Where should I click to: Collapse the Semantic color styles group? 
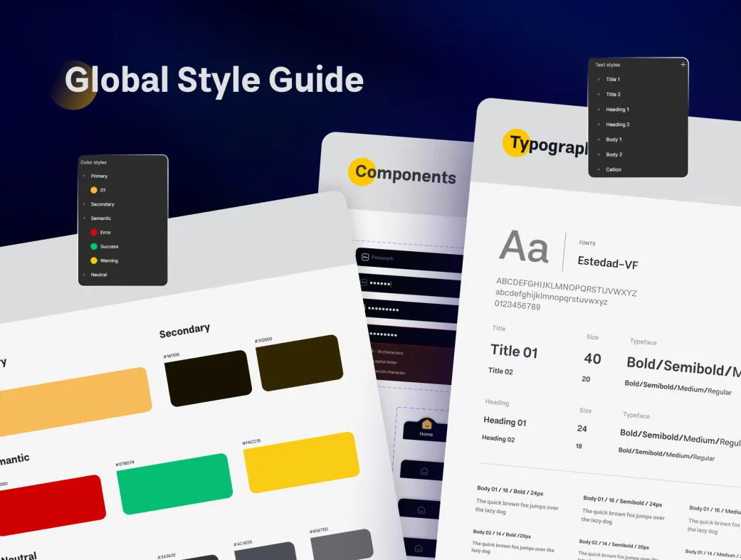tap(84, 218)
